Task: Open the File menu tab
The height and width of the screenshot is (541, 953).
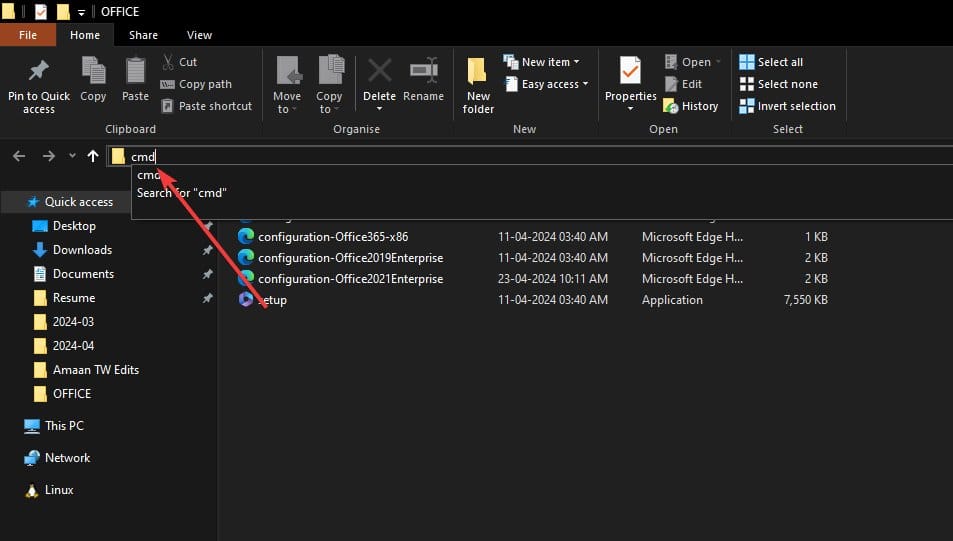Action: (28, 35)
